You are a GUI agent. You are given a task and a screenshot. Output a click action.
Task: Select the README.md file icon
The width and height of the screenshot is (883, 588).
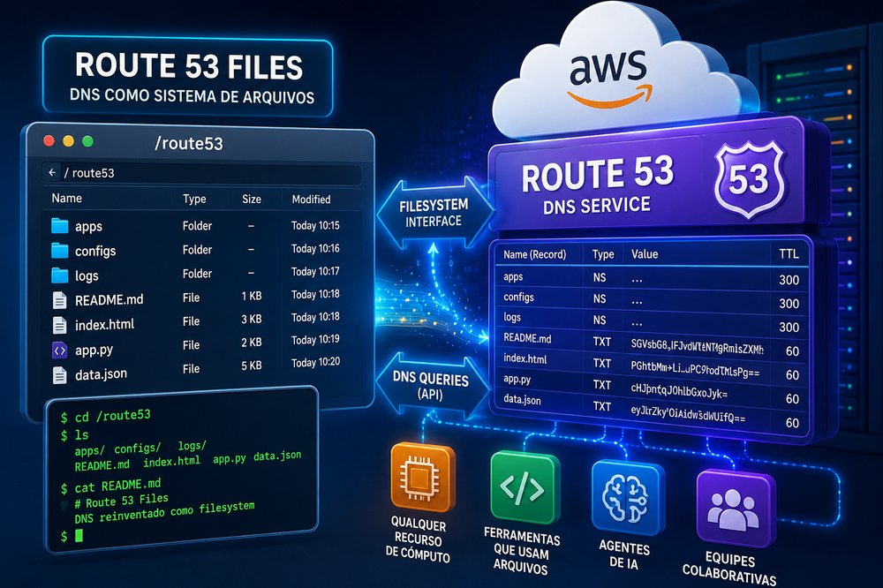[x=60, y=300]
